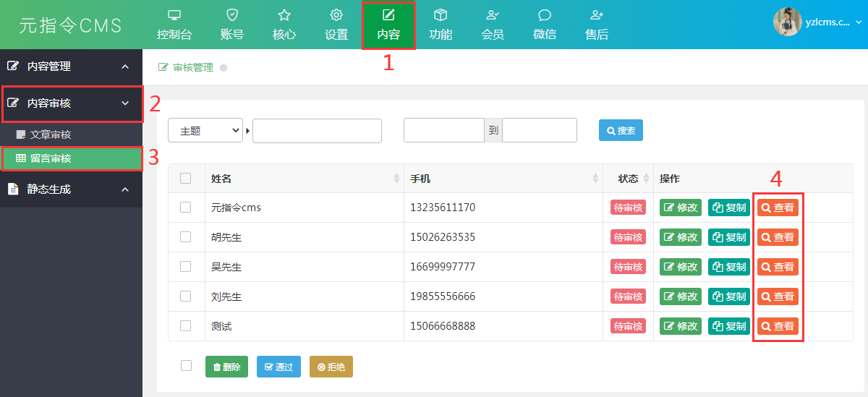This screenshot has width=868, height=397.
Task: Click phone number 13235611170
Action: pos(443,208)
